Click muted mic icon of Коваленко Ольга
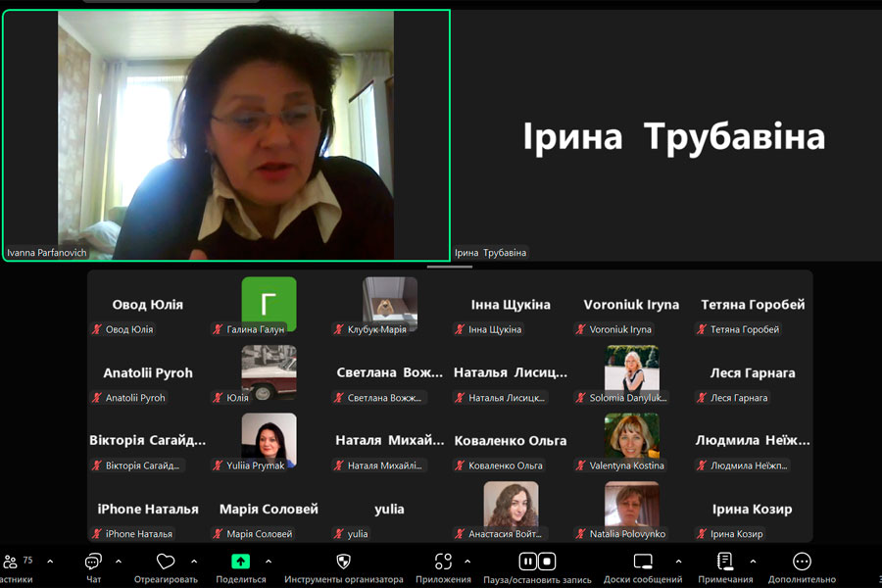This screenshot has height=588, width=882. click(460, 465)
